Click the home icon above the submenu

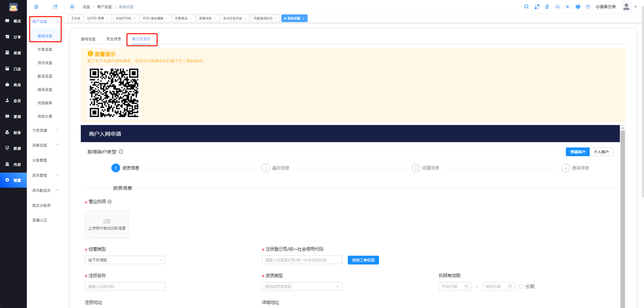(36, 6)
